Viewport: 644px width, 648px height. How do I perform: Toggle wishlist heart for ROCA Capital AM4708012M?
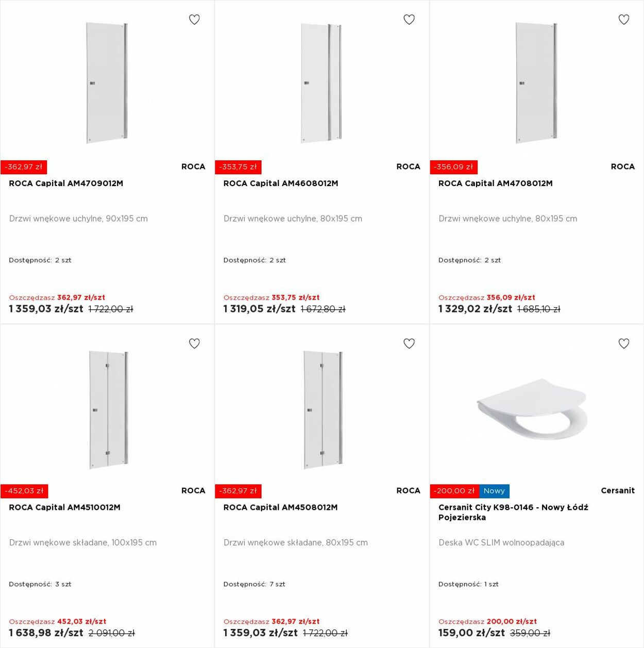[624, 20]
